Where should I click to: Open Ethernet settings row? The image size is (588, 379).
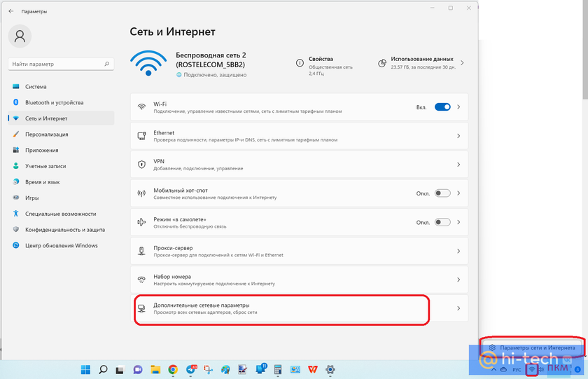[x=300, y=136]
